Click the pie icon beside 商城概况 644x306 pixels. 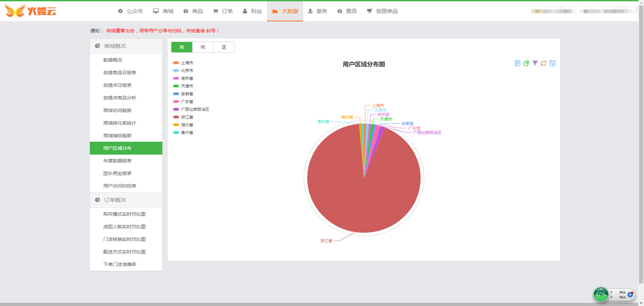[x=97, y=46]
